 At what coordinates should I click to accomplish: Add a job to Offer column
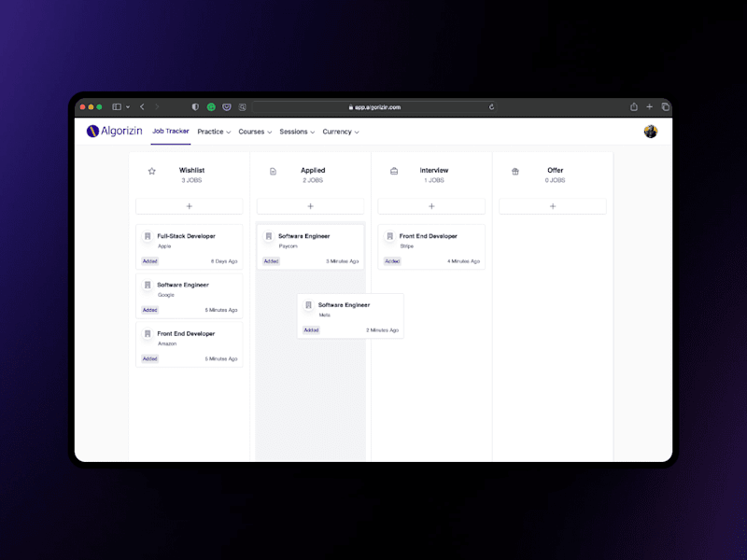click(553, 206)
